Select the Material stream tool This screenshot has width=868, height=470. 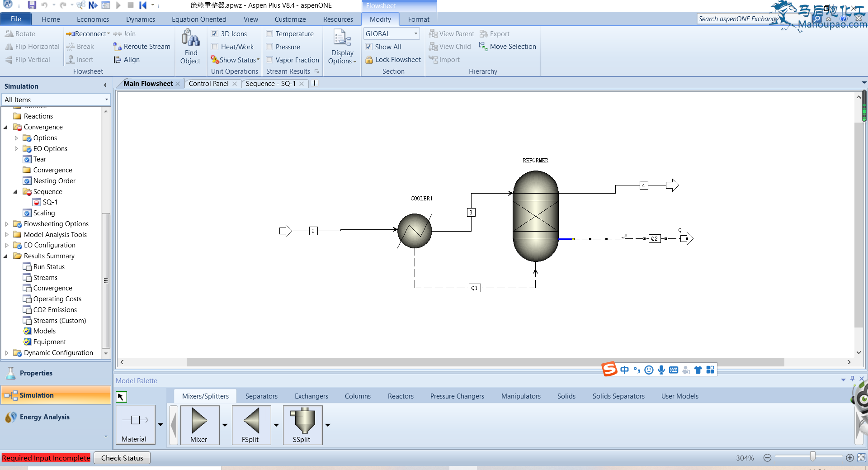(x=135, y=425)
